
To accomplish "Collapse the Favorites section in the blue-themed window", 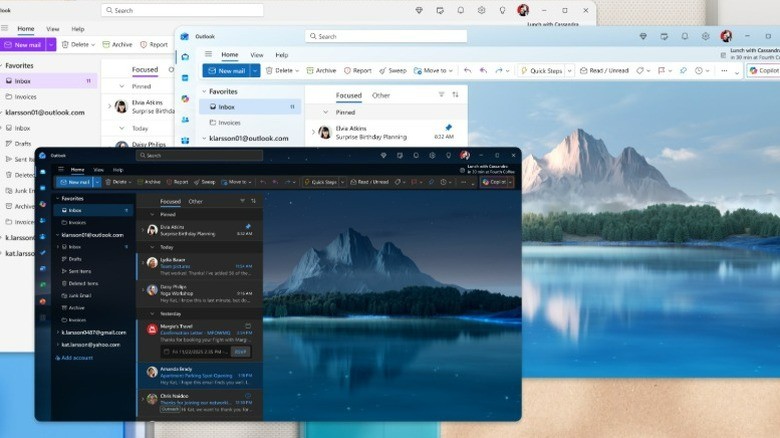I will point(205,91).
